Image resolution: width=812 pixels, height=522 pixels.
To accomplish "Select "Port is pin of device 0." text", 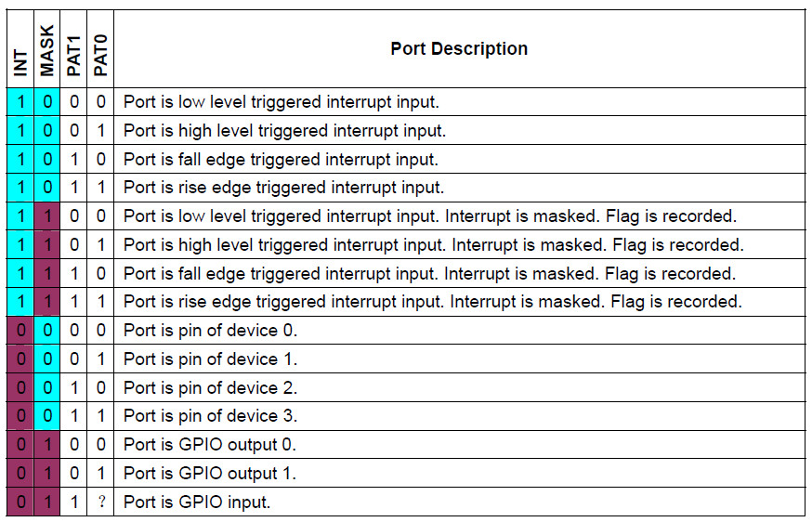I will [210, 331].
